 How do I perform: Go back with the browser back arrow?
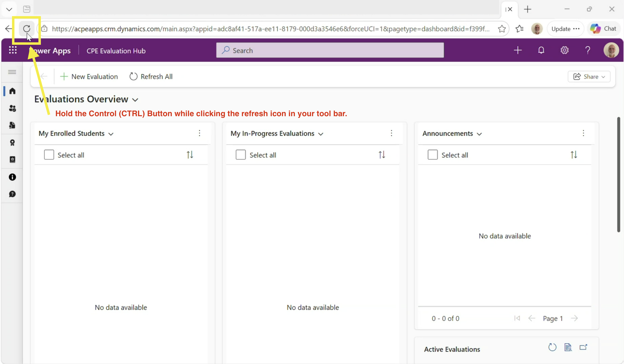(8, 29)
